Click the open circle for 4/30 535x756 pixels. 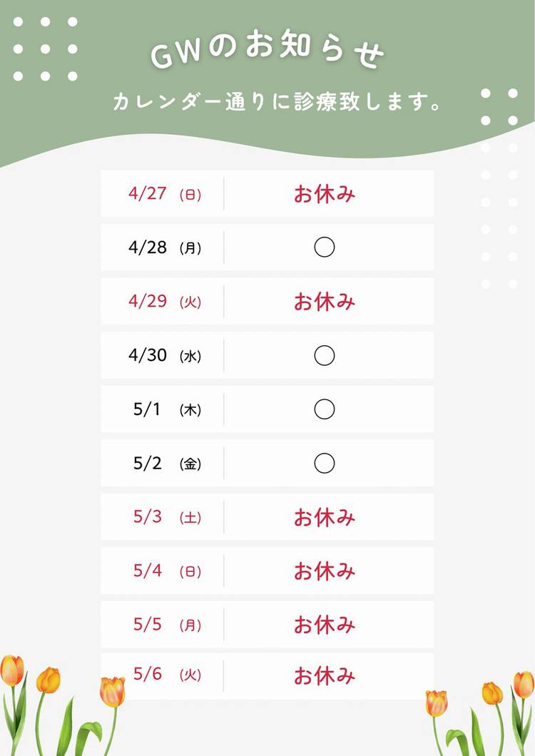(325, 355)
